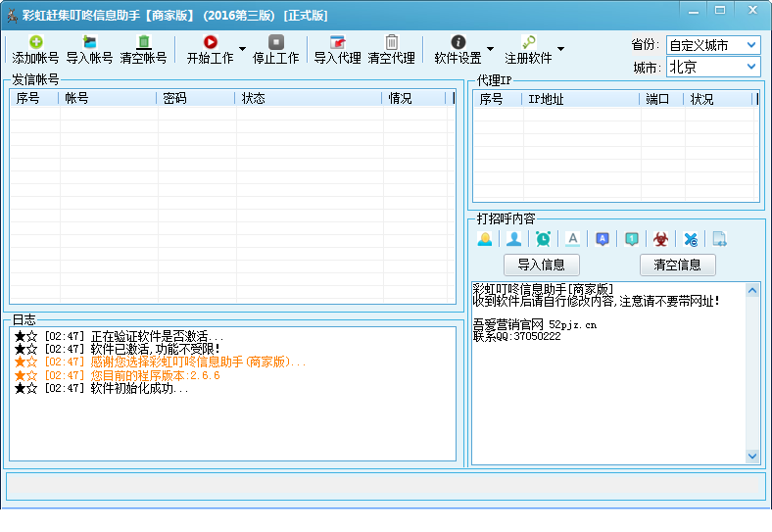This screenshot has height=532, width=772.
Task: Click the 导入代理 import proxy icon
Action: [338, 42]
